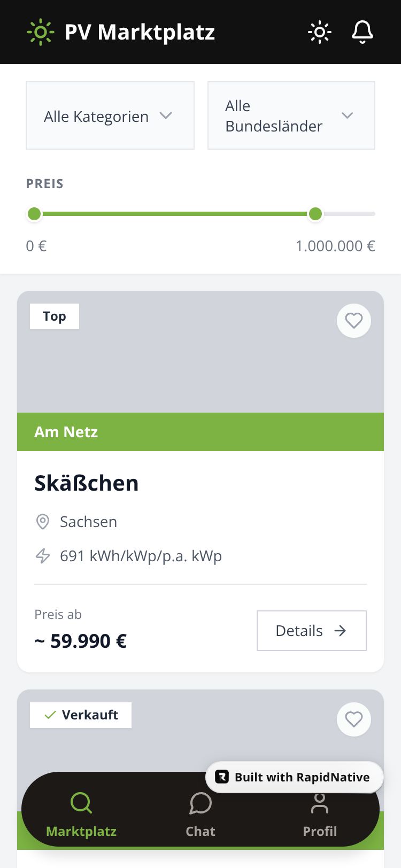Image resolution: width=401 pixels, height=868 pixels.
Task: Toggle the heart on the Verkauft listing
Action: click(353, 719)
